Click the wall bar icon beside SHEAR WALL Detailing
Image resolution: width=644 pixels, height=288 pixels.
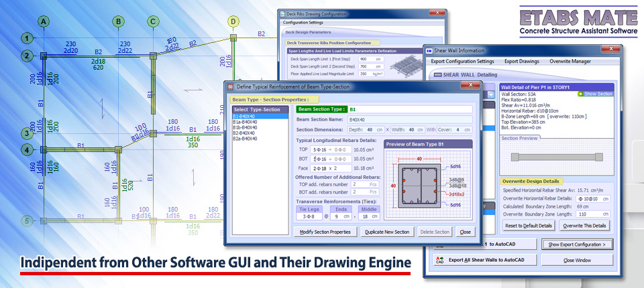coord(437,75)
